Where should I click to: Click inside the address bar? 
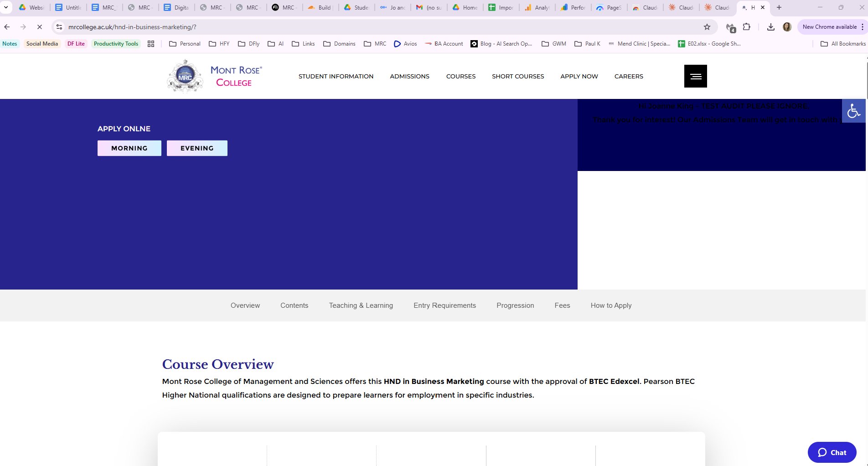click(x=182, y=27)
